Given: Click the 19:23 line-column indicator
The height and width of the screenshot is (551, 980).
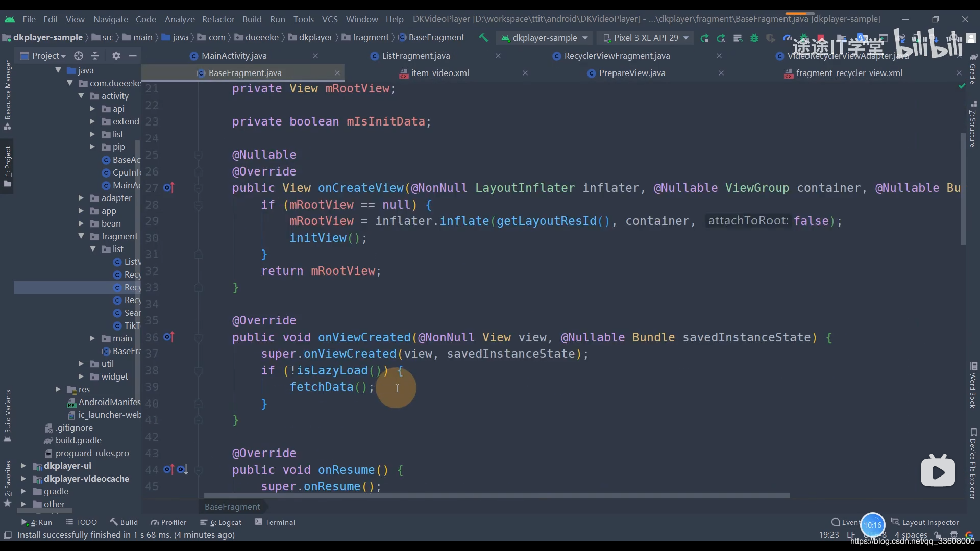Looking at the screenshot, I should coord(829,535).
